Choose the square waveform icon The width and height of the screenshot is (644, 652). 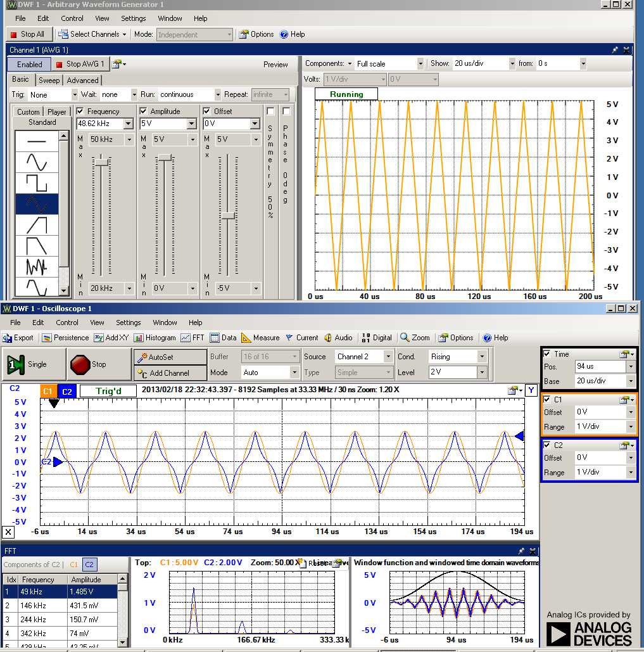pos(36,183)
